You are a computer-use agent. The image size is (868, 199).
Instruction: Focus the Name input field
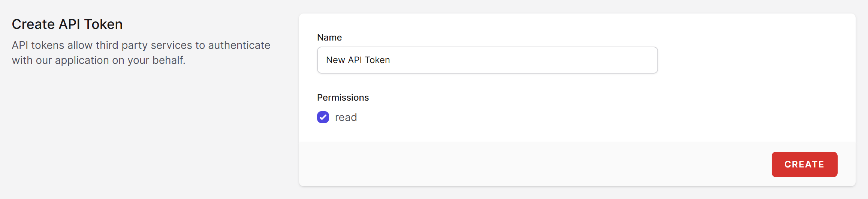coord(487,60)
